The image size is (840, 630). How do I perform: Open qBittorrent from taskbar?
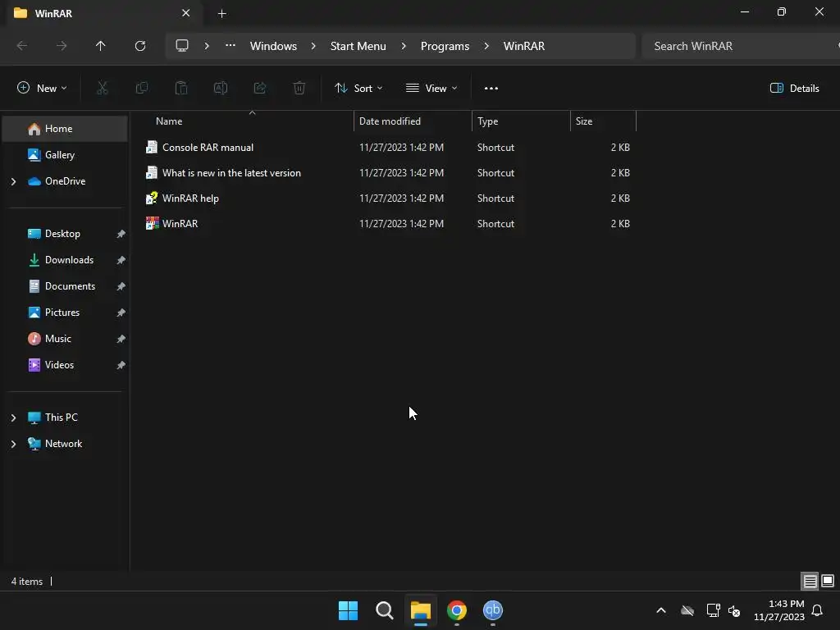click(x=492, y=610)
